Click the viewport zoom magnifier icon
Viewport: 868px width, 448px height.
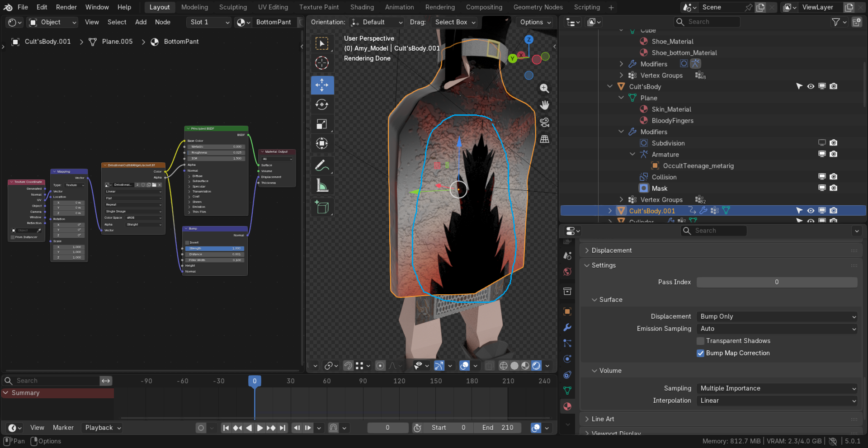coord(545,89)
